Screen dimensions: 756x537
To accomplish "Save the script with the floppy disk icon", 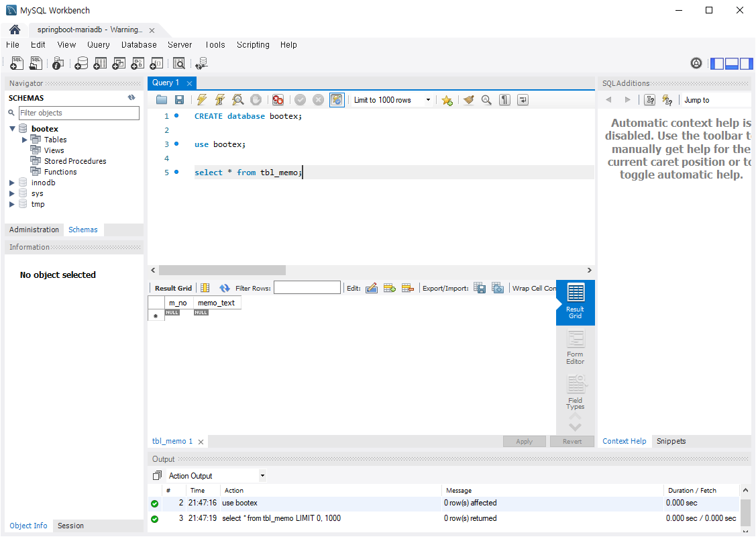I will pos(179,100).
